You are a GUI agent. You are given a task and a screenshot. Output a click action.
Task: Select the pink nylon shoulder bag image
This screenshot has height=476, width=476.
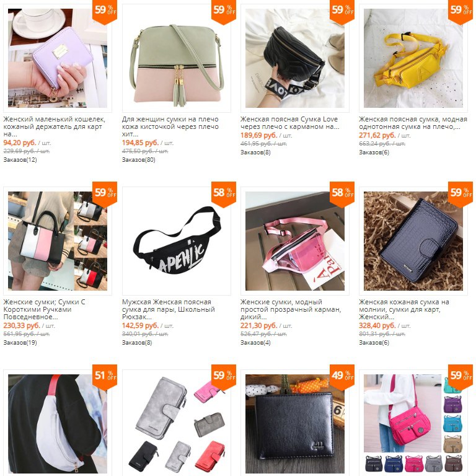point(413,424)
